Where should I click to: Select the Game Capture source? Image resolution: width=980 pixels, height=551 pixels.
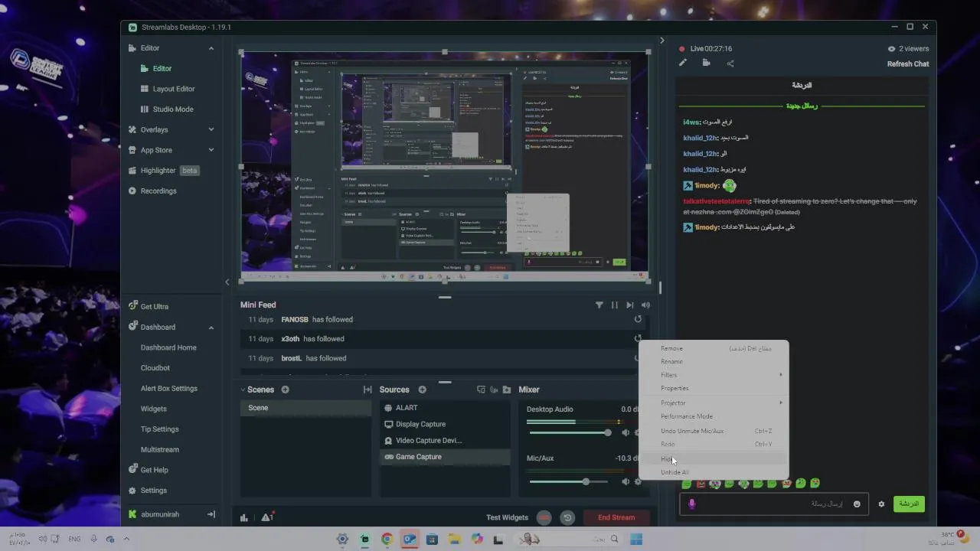tap(445, 457)
